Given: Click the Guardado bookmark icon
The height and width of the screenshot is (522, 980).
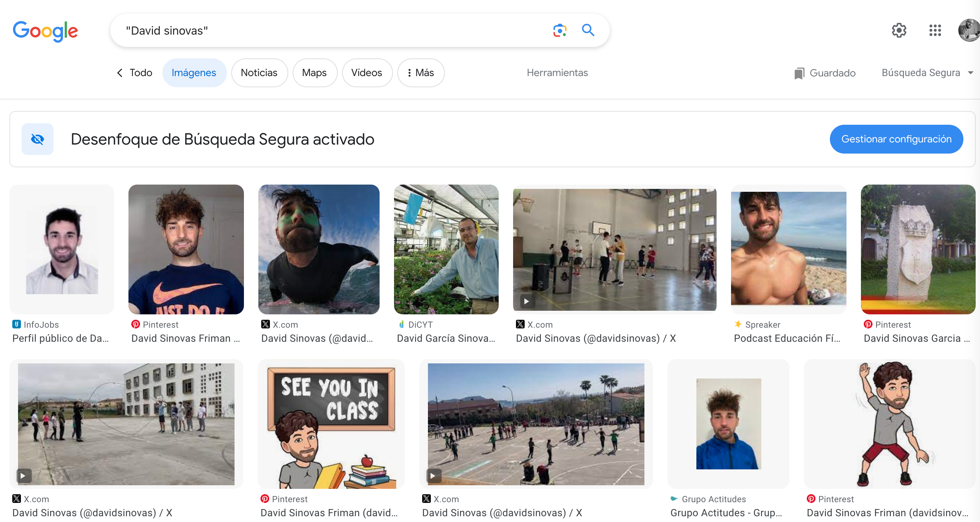Looking at the screenshot, I should [801, 73].
